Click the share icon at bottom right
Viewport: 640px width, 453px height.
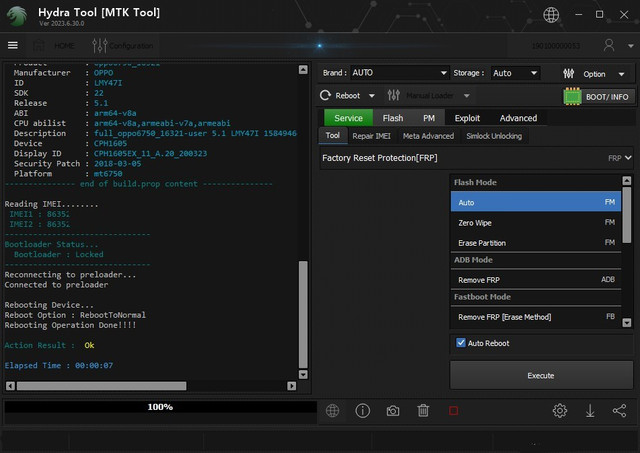coord(619,411)
